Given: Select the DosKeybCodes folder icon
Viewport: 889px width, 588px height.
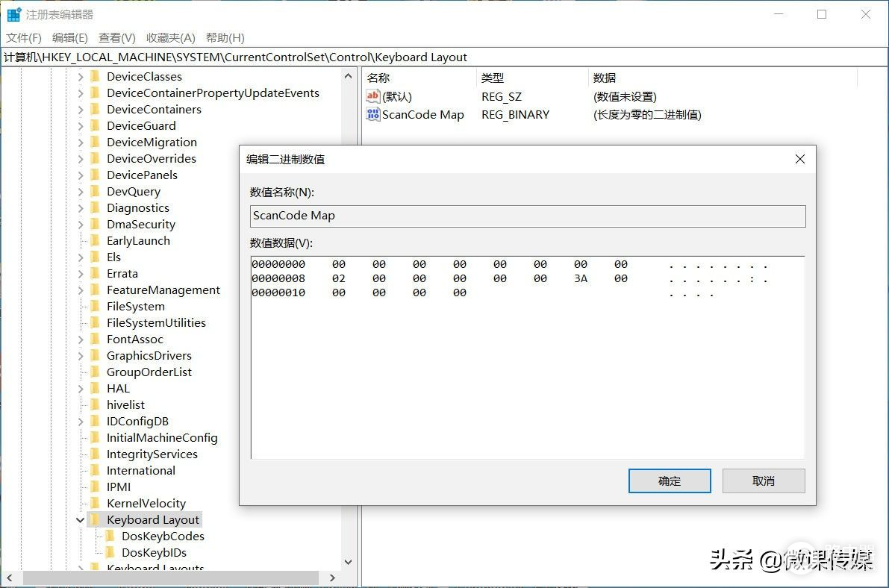Looking at the screenshot, I should (x=110, y=537).
